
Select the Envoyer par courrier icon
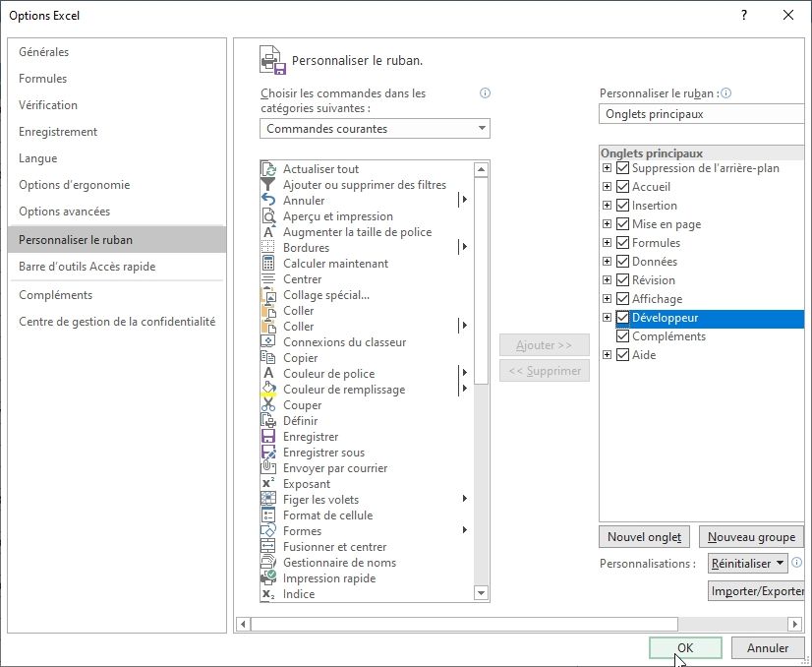coord(268,467)
